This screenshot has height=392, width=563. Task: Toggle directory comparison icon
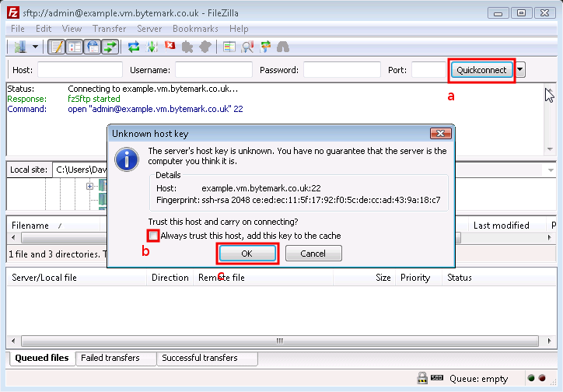point(247,47)
